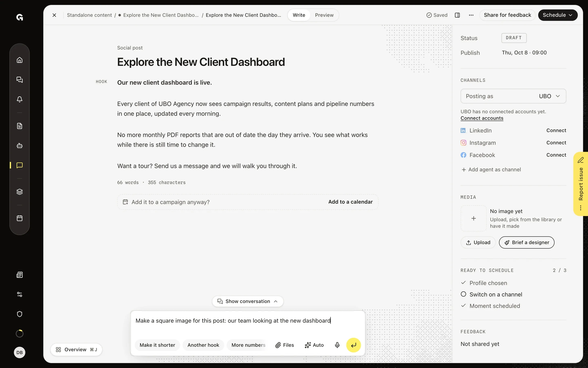Send the message with yellow arrow button
The height and width of the screenshot is (368, 588).
(x=354, y=345)
